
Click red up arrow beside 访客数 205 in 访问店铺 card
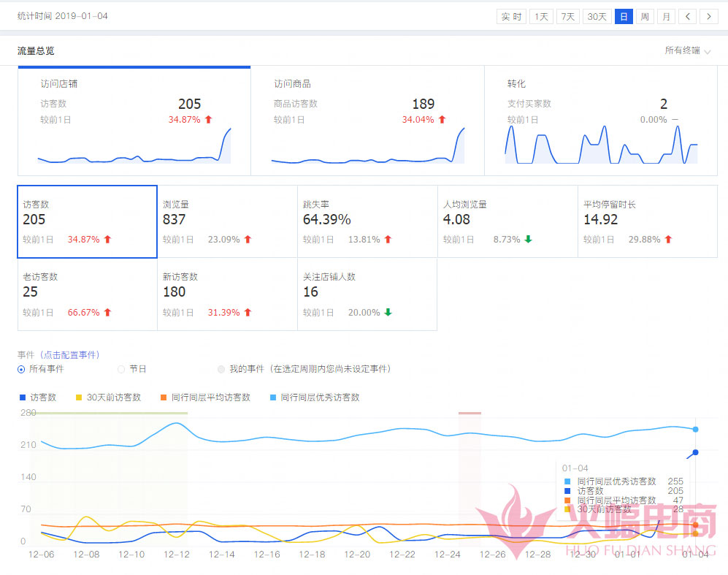[208, 120]
